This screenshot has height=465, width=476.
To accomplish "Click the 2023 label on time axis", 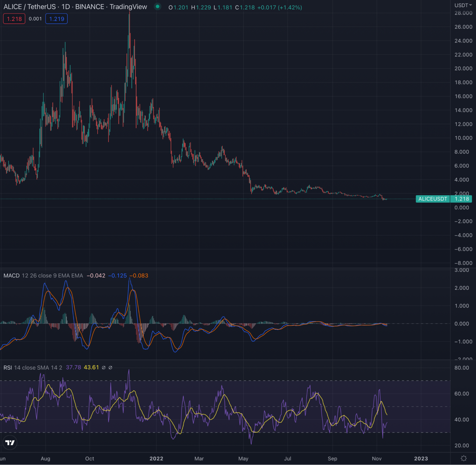I will (x=421, y=458).
